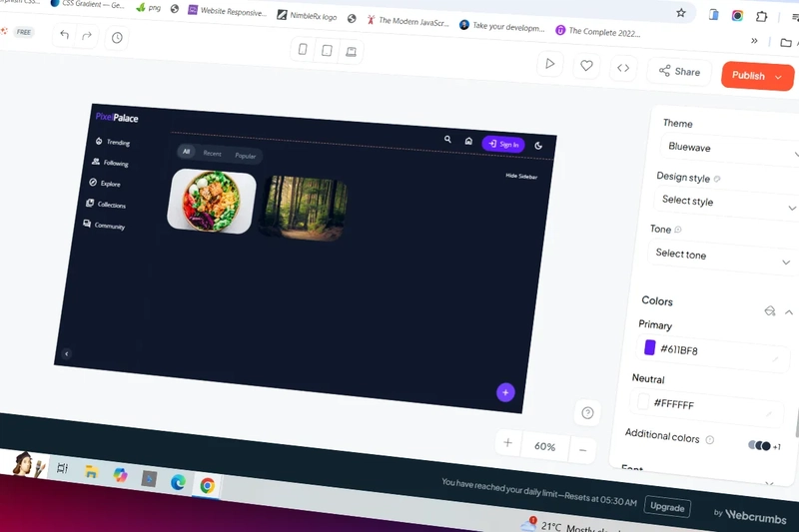Open the Select tone dropdown

(720, 258)
